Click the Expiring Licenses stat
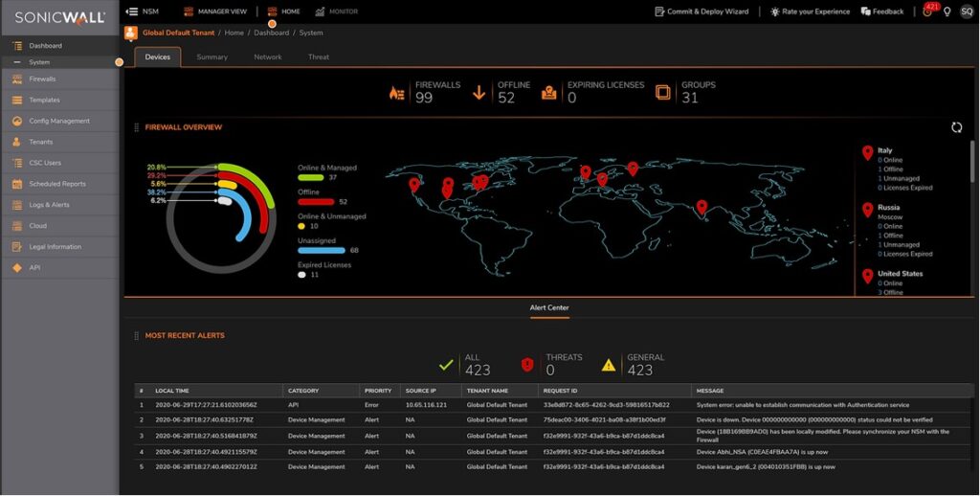Viewport: 980px width, 496px height. coord(592,92)
